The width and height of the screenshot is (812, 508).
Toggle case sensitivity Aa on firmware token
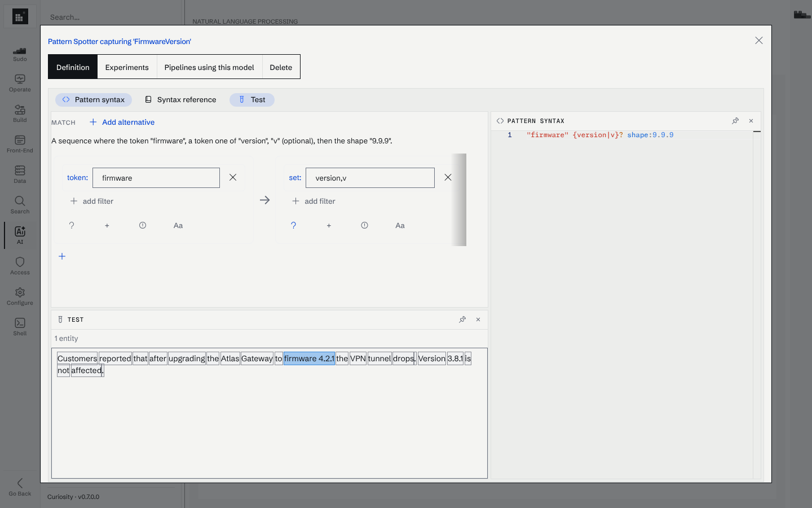178,225
